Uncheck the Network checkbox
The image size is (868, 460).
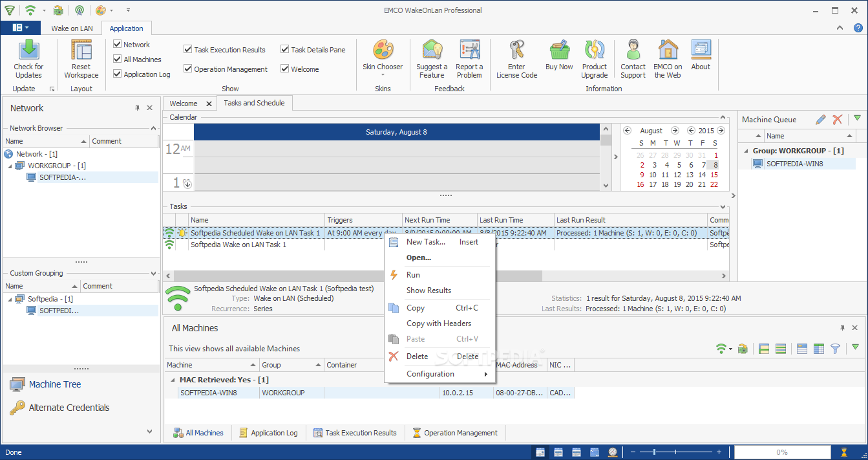click(118, 45)
